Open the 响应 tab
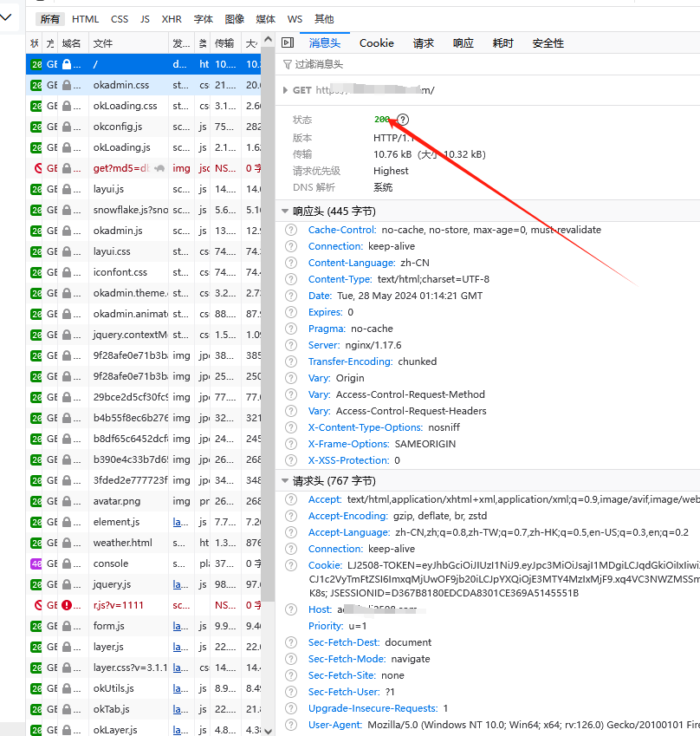Screen dimensions: 700x736 point(463,43)
